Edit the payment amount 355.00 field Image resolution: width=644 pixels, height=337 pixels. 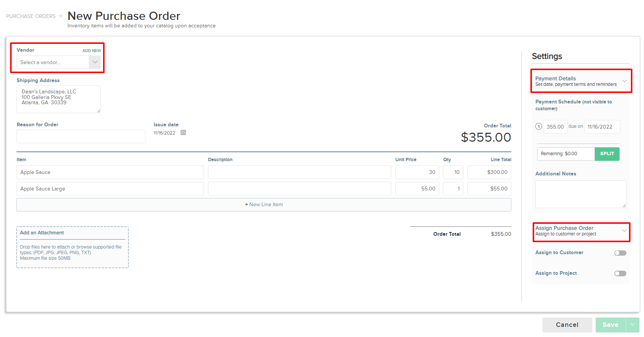point(555,127)
